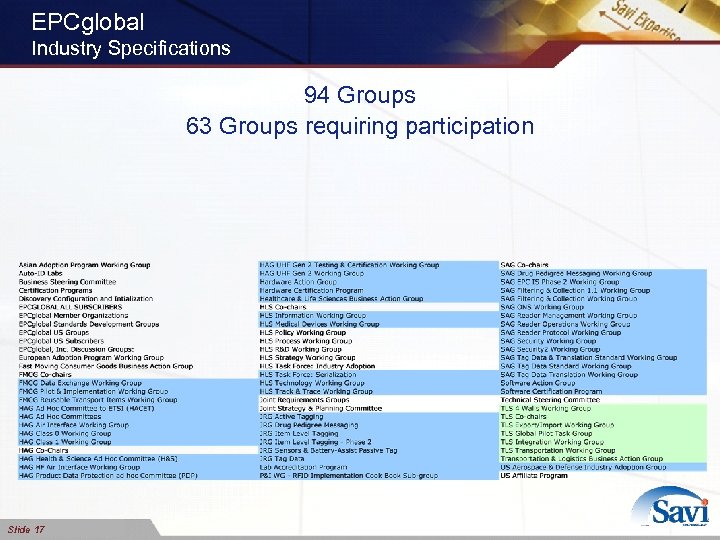Click "SAG Reader Protocol Working Group"
The height and width of the screenshot is (540, 720).
click(x=561, y=332)
